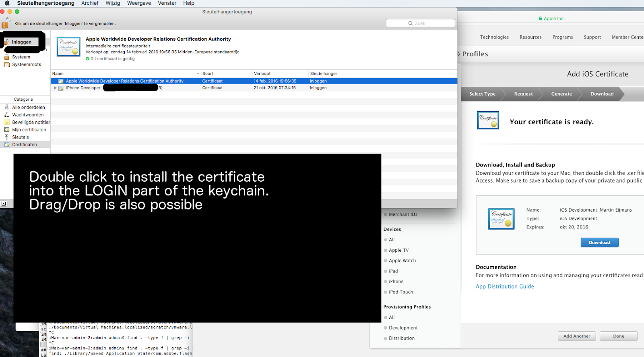
Task: Sort list by Soort column
Action: click(x=227, y=74)
